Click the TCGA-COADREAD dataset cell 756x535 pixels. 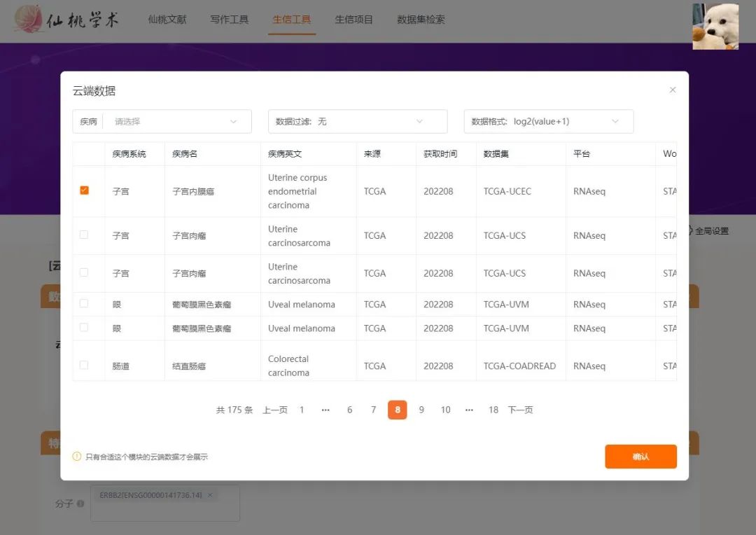tap(519, 366)
